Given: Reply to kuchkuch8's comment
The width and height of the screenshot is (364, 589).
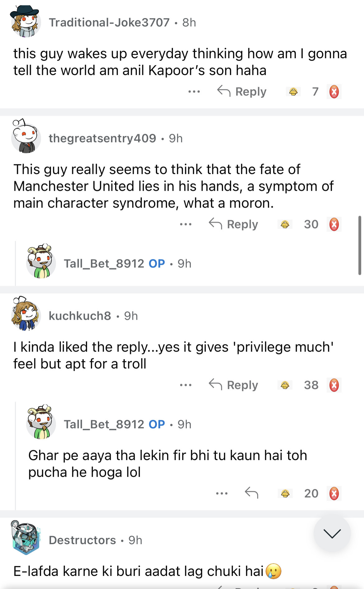Looking at the screenshot, I should click(x=234, y=385).
